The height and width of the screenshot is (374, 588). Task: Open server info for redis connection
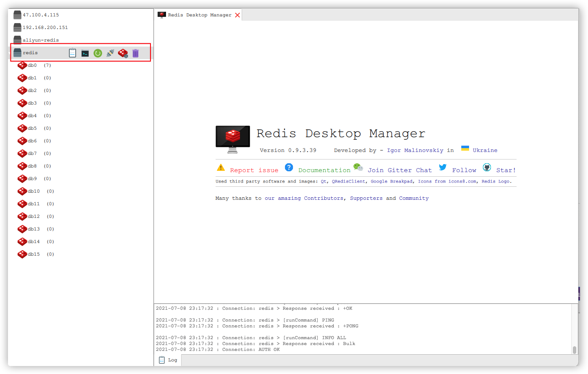[73, 53]
